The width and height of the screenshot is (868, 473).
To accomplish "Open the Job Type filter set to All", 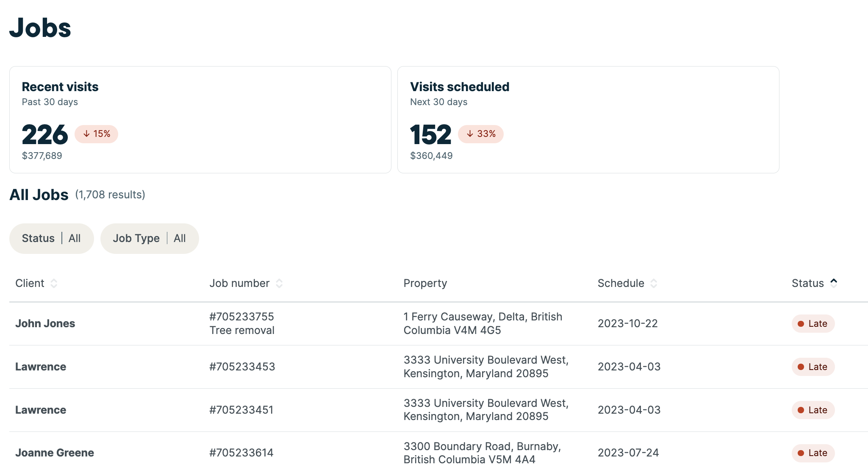I will tap(150, 238).
